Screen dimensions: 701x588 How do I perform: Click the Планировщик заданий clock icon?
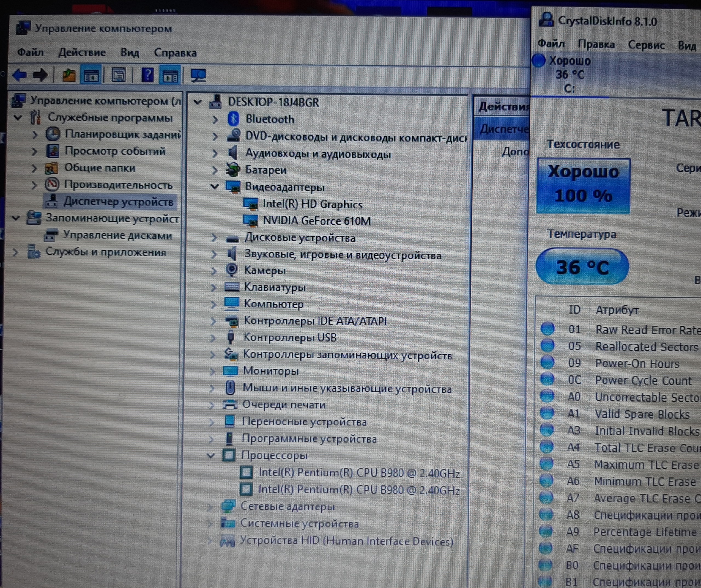coord(53,134)
